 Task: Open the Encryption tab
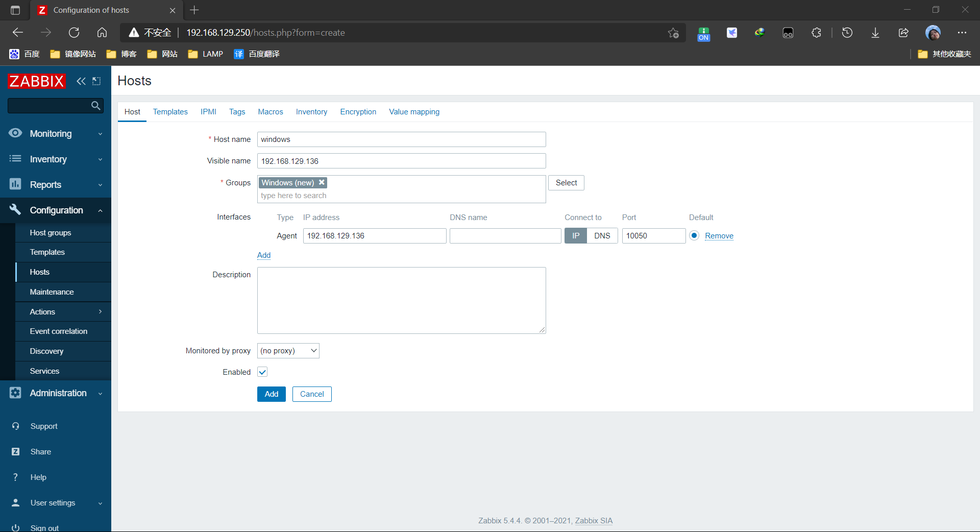pos(358,112)
